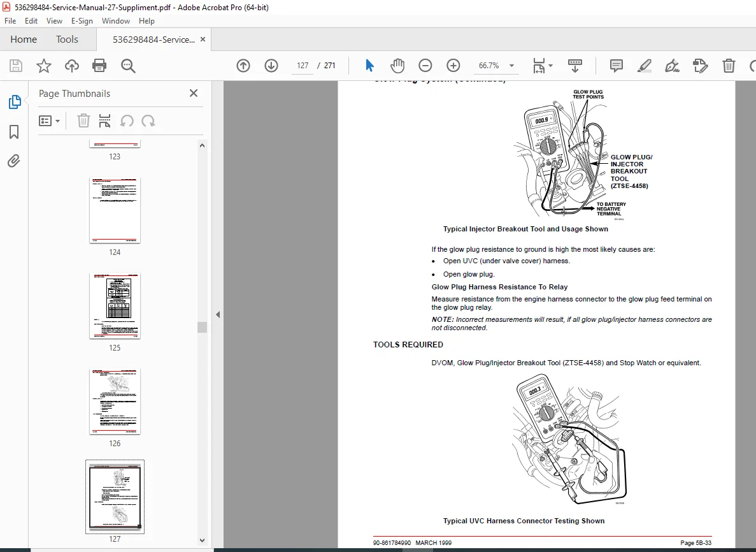Select page 127 thumbnail
The image size is (756, 552).
click(x=115, y=497)
